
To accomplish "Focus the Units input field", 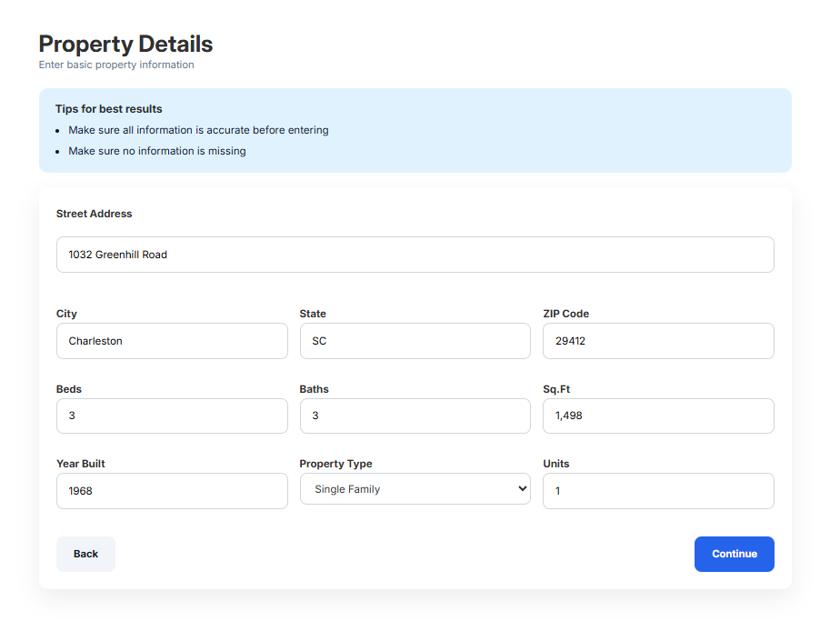I will pyautogui.click(x=657, y=491).
